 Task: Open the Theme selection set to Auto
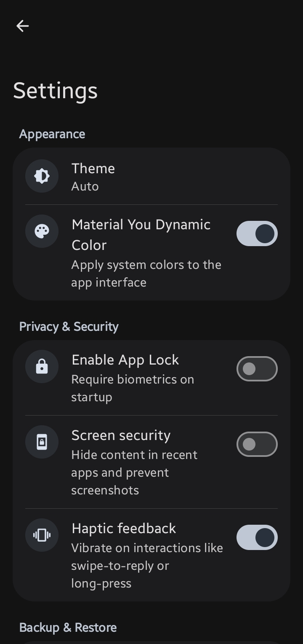(151, 177)
